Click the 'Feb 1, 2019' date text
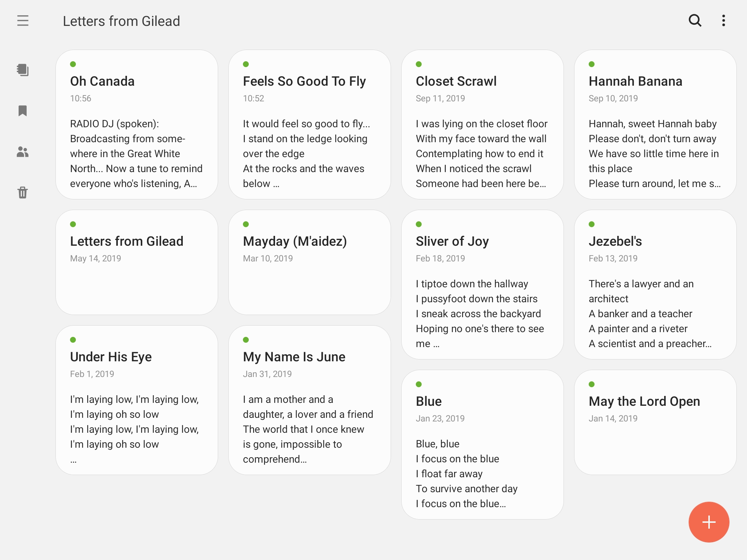Viewport: 747px width, 560px height. click(92, 374)
